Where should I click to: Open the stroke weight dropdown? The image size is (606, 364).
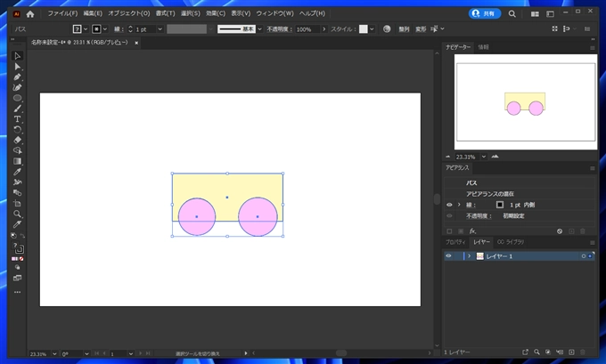160,29
